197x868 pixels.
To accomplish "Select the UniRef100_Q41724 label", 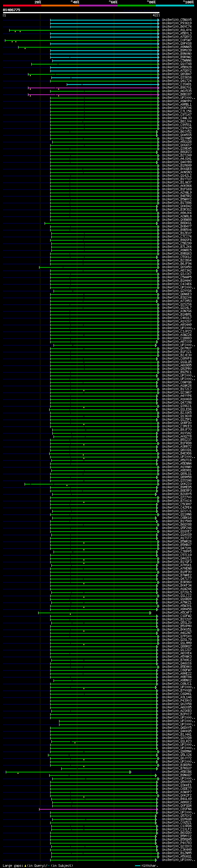I will click(177, 81).
